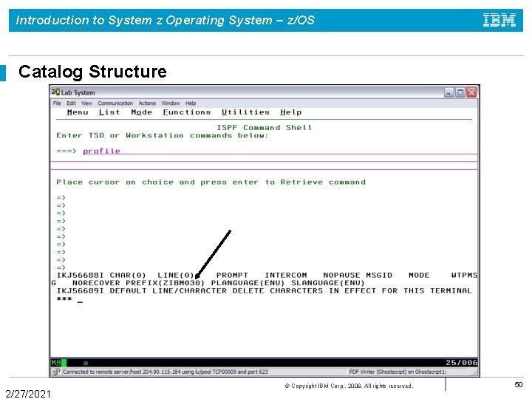Close the Lab System window
532x399 pixels.
(x=471, y=92)
